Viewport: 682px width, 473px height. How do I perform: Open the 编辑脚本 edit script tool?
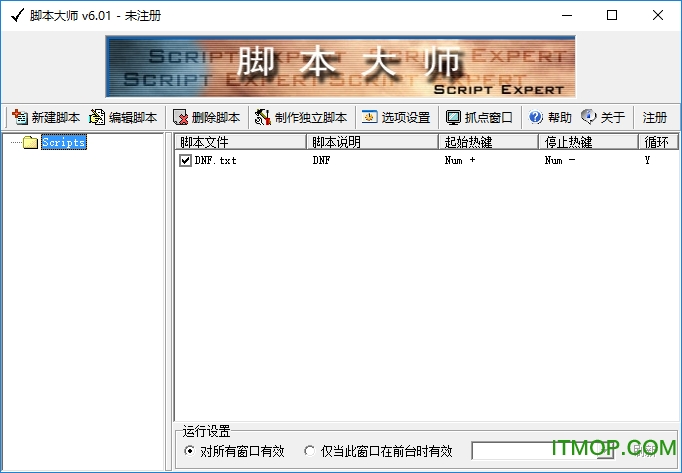coord(124,117)
